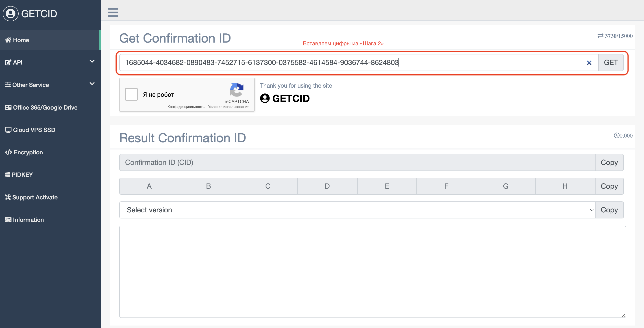Screen dimensions: 644x328
Task: Focus the installation ID input field
Action: [x=359, y=63]
